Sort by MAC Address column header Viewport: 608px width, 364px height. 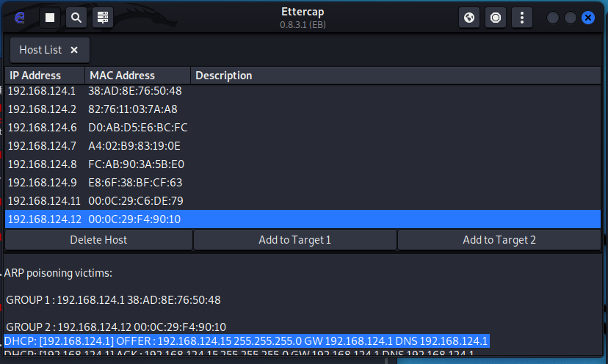[x=137, y=75]
